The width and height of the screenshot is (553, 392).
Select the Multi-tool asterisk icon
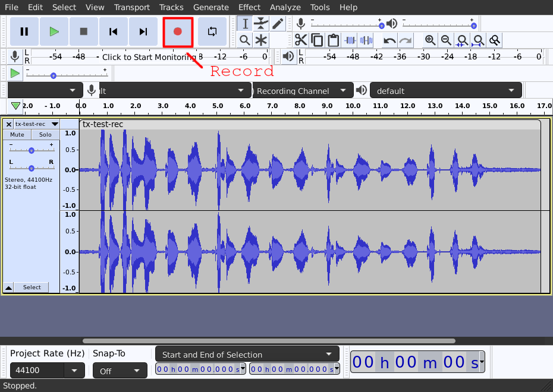[x=261, y=40]
